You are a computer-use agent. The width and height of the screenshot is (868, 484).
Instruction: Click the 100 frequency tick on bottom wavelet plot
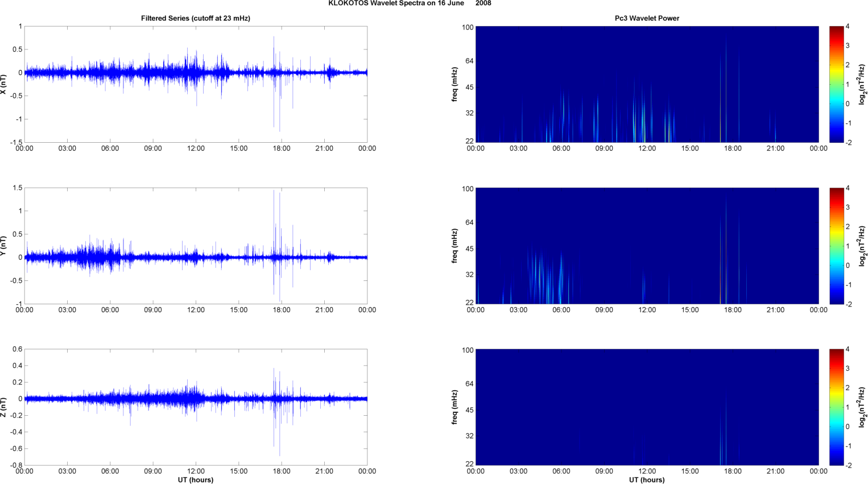[x=468, y=350]
